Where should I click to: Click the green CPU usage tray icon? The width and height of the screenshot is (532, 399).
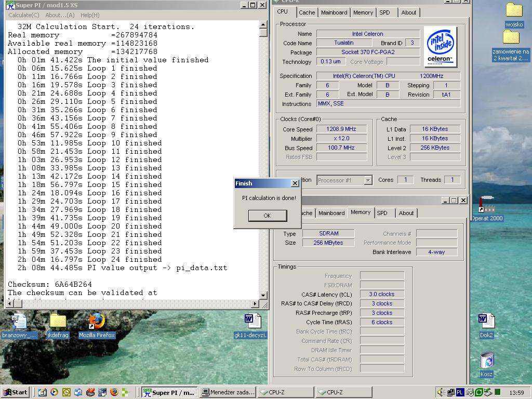coord(497,393)
